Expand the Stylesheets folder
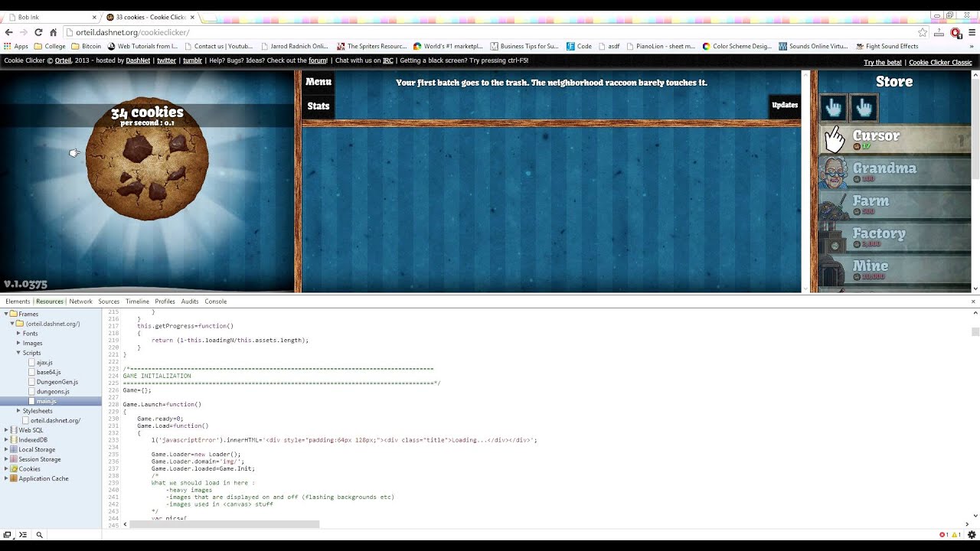Screen dimensions: 980x551 pyautogui.click(x=18, y=411)
